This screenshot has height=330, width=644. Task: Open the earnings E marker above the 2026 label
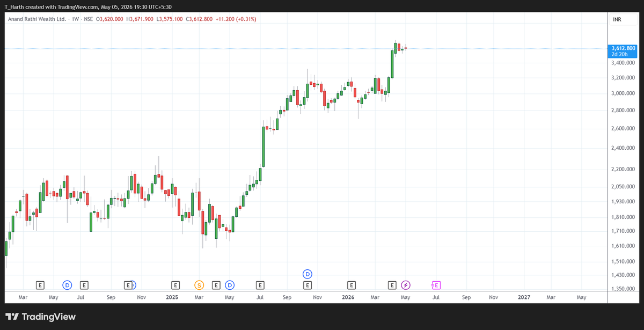coord(352,285)
